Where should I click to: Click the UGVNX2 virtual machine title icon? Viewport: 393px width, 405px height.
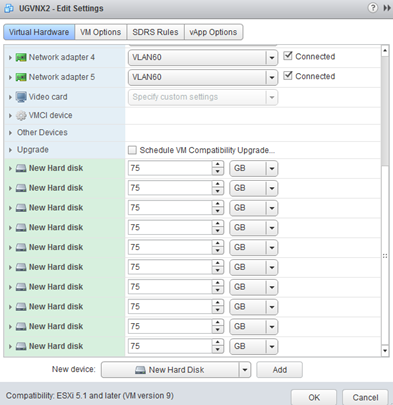pyautogui.click(x=9, y=8)
